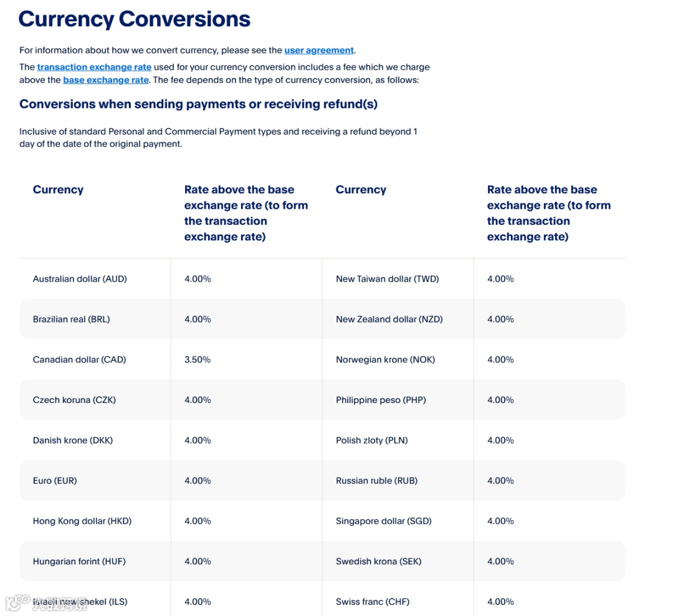This screenshot has height=616, width=673.
Task: Click the Norwegian krone (NOK) entry
Action: click(386, 359)
